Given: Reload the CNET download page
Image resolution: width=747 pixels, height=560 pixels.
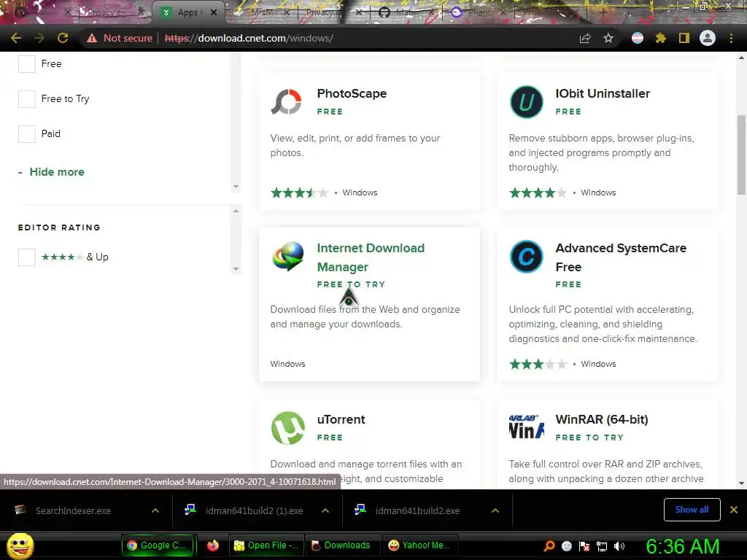Looking at the screenshot, I should [63, 38].
